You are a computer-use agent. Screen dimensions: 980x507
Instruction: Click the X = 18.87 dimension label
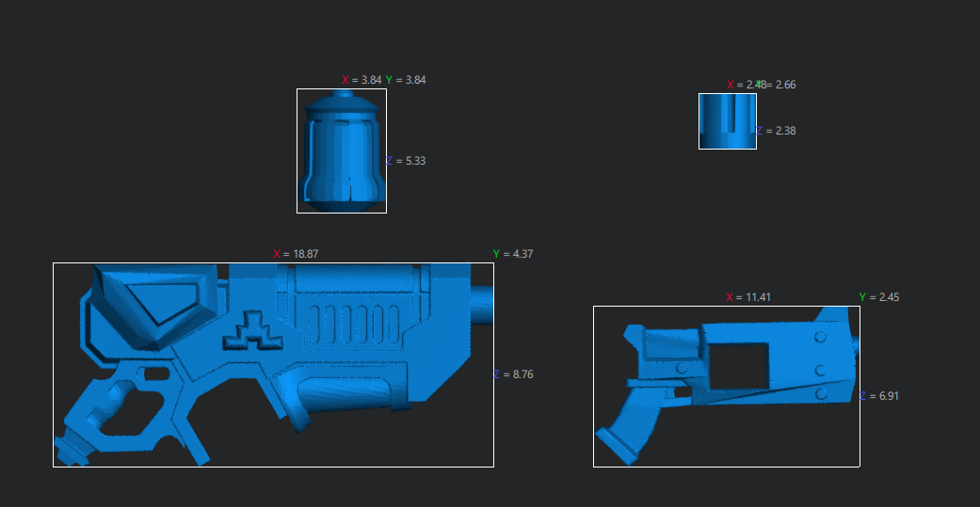click(x=291, y=254)
